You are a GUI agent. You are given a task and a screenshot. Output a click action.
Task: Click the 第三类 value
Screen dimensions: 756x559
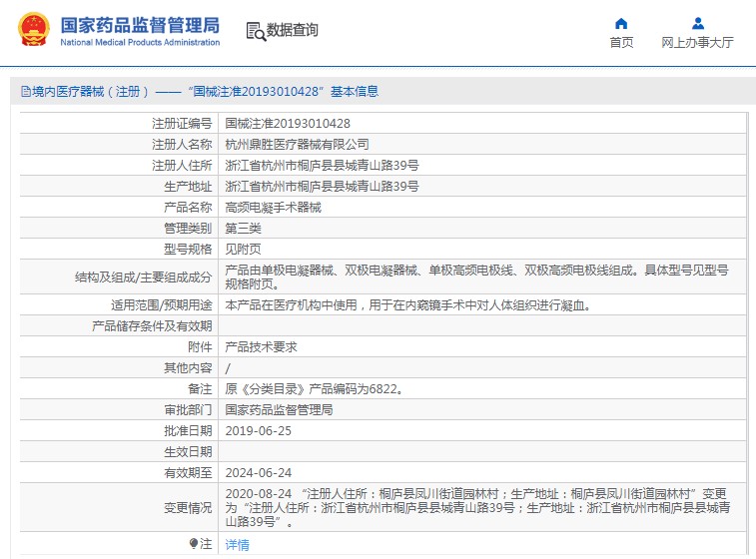click(x=243, y=228)
